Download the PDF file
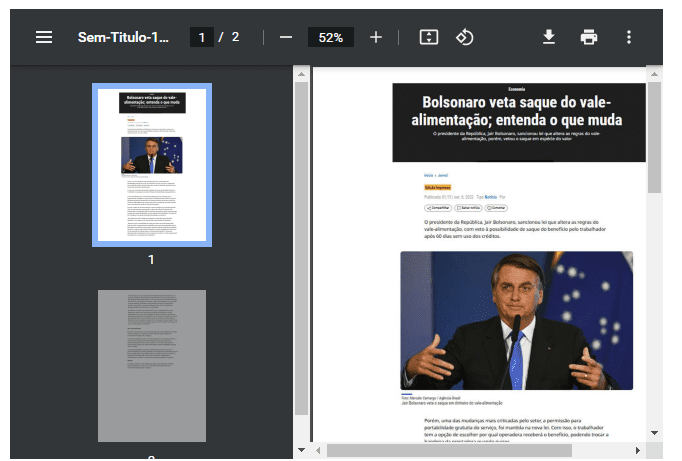Image resolution: width=682 pixels, height=461 pixels. click(x=548, y=37)
